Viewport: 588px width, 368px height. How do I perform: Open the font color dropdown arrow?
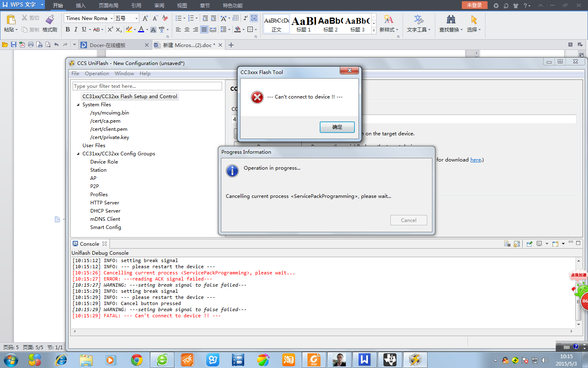pyautogui.click(x=147, y=29)
